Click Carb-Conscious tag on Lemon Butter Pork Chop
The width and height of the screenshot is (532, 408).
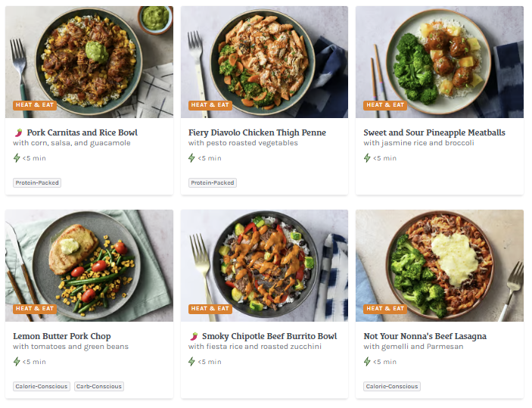[98, 386]
